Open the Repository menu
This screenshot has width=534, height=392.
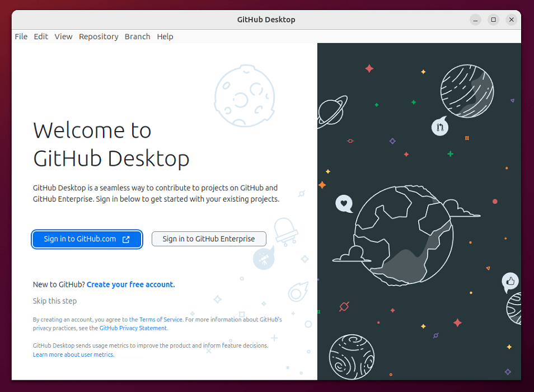(x=99, y=36)
